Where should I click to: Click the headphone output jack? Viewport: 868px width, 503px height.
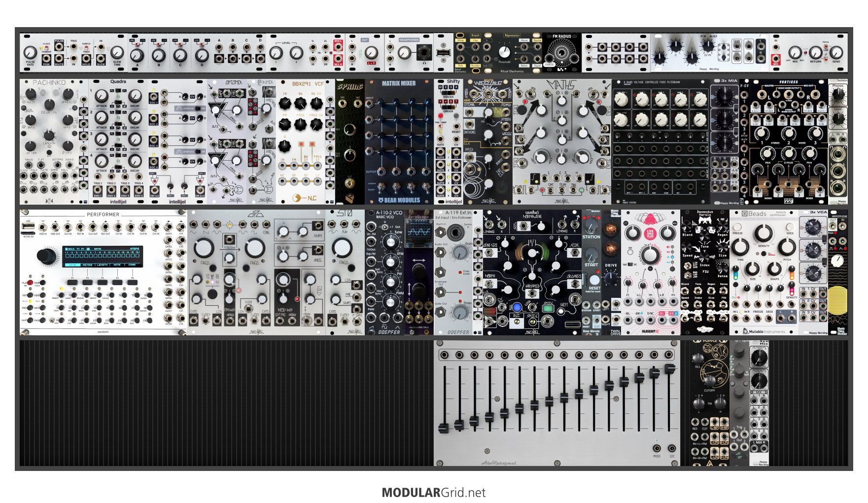pyautogui.click(x=423, y=52)
